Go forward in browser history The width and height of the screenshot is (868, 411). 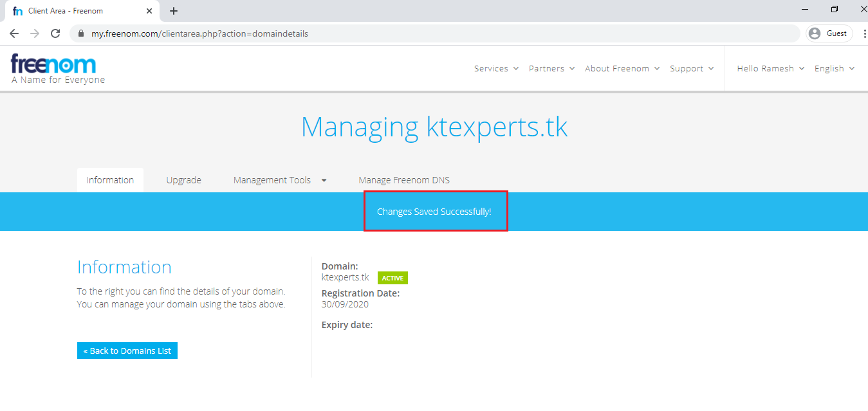click(35, 33)
